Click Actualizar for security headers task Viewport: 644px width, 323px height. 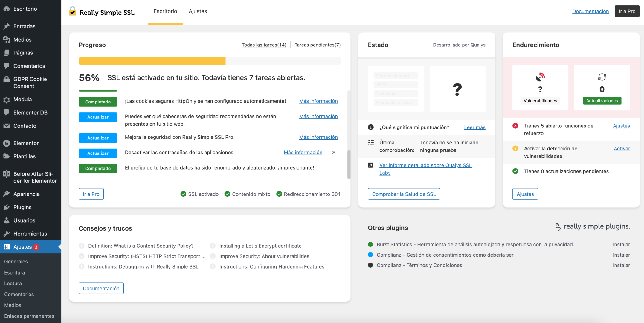click(x=98, y=117)
